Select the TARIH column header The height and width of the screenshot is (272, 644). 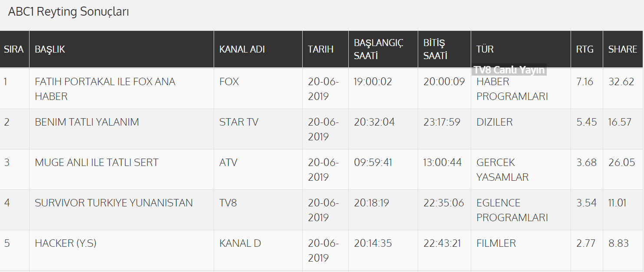[x=320, y=49]
